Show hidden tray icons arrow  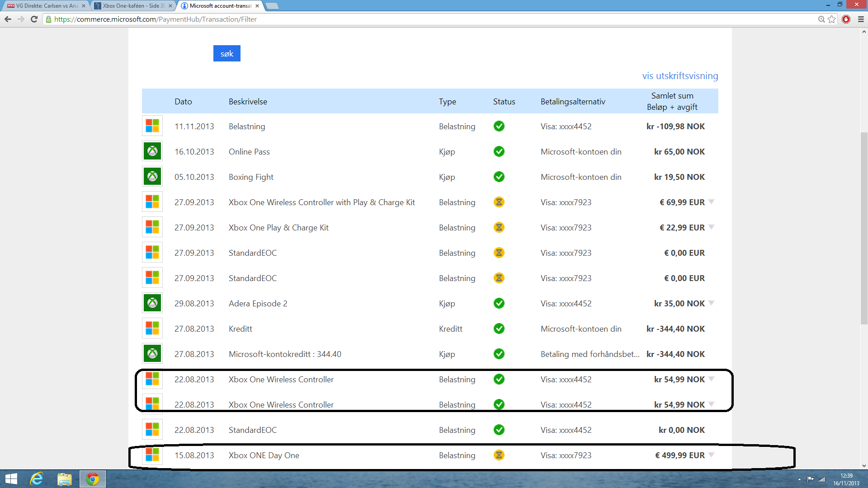tap(799, 479)
